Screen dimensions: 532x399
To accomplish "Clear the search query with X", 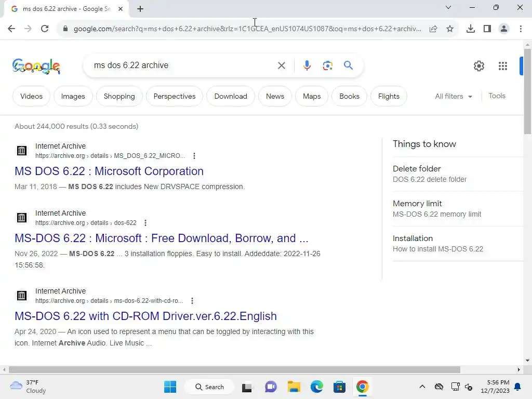I will pos(281,65).
